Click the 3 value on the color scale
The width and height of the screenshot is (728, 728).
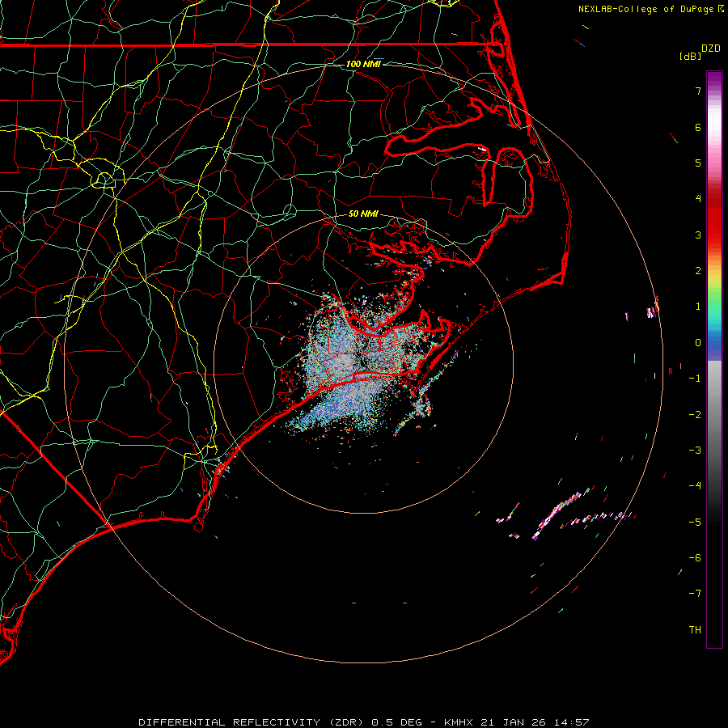coord(698,235)
